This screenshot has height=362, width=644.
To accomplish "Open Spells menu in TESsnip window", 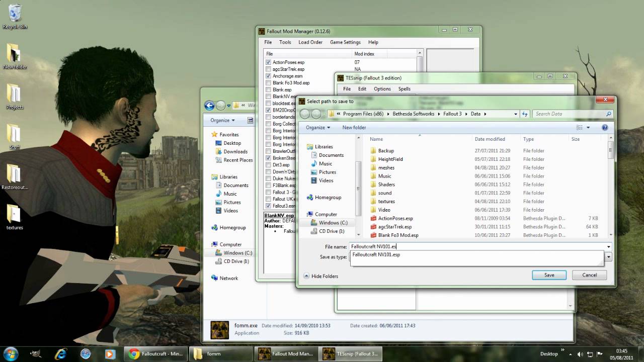I will point(405,89).
